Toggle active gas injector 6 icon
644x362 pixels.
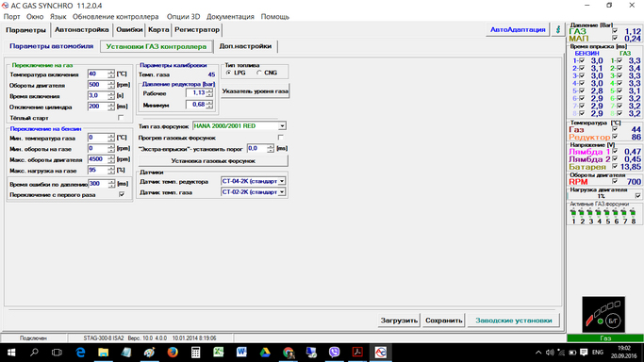[x=616, y=213]
